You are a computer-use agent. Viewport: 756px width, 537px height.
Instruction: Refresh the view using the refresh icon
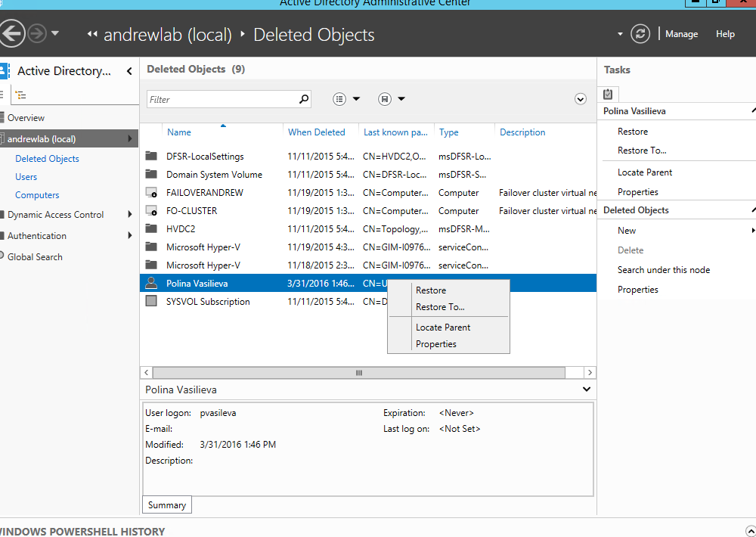tap(640, 33)
